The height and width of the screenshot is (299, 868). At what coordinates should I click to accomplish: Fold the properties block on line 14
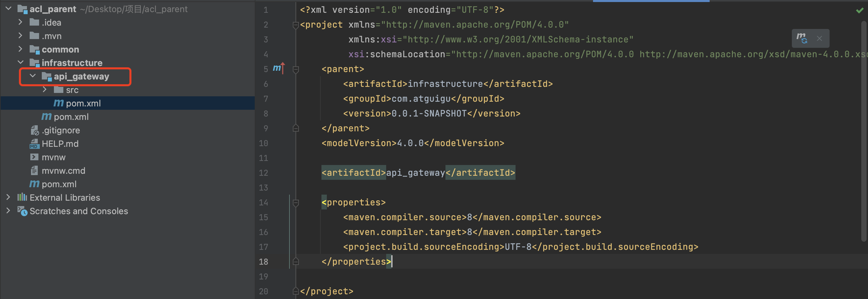(x=296, y=202)
